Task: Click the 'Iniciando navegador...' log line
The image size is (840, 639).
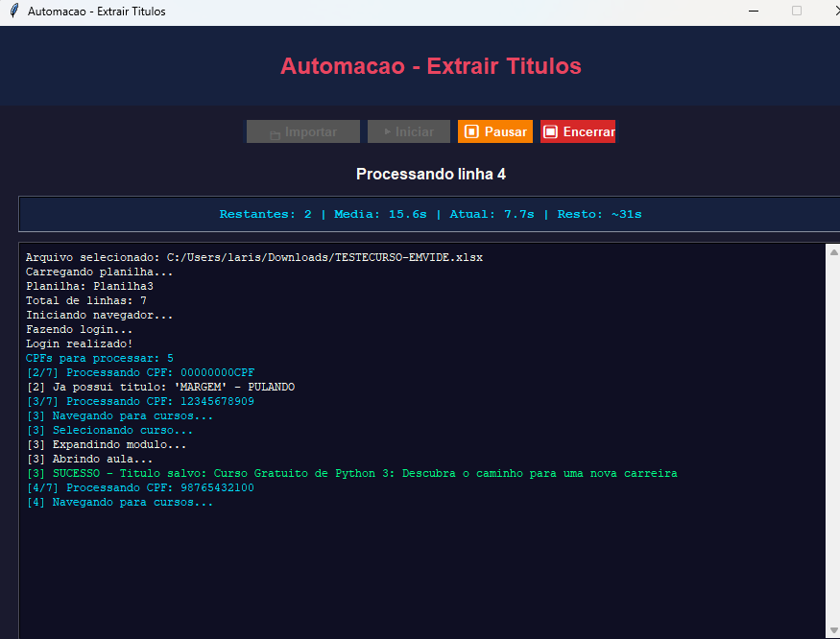Action: (x=99, y=315)
